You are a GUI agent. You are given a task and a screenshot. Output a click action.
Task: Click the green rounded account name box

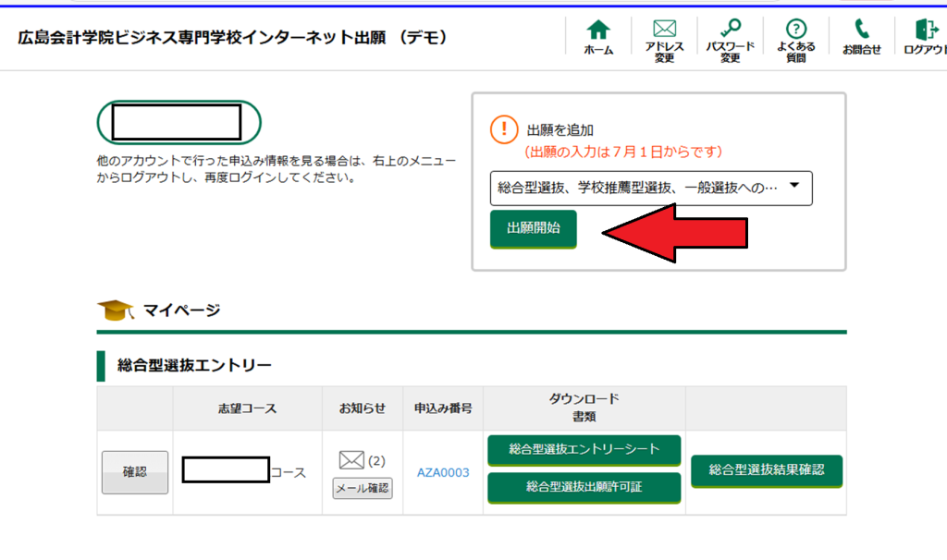coord(178,123)
